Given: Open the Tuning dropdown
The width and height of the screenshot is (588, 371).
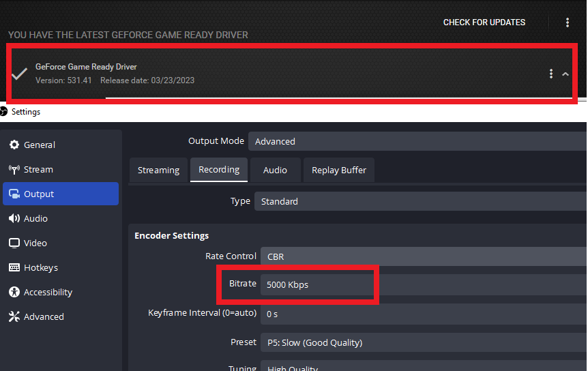Looking at the screenshot, I should 424,366.
